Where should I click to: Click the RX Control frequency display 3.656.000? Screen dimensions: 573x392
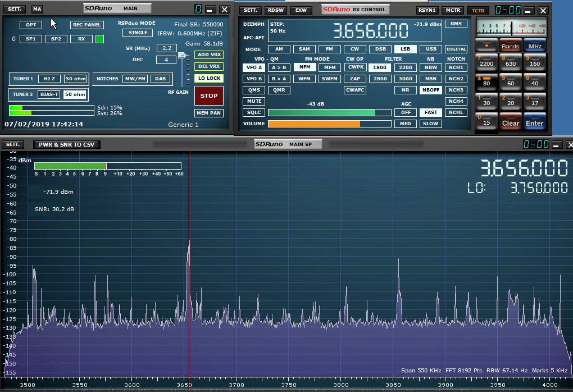click(371, 31)
